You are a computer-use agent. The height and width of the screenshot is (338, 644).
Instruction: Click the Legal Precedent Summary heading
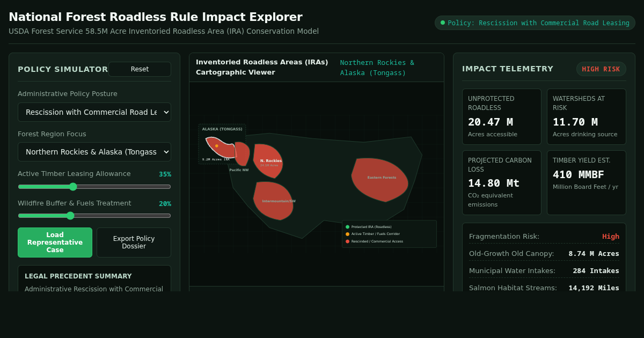click(78, 276)
